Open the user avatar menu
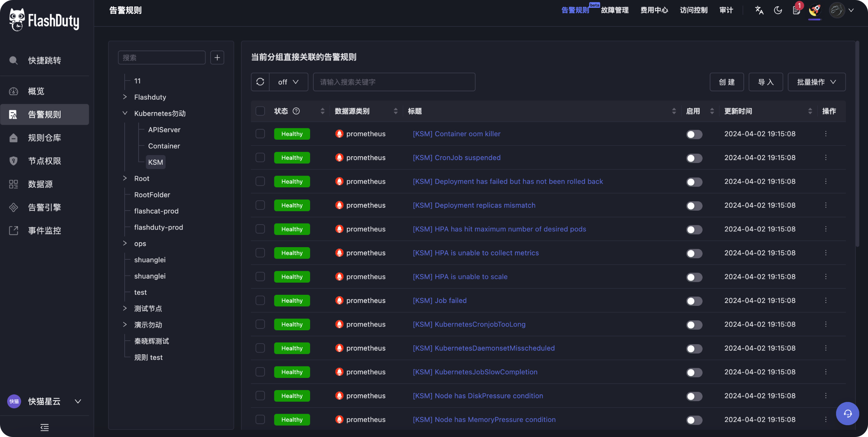The image size is (868, 437). (x=837, y=10)
